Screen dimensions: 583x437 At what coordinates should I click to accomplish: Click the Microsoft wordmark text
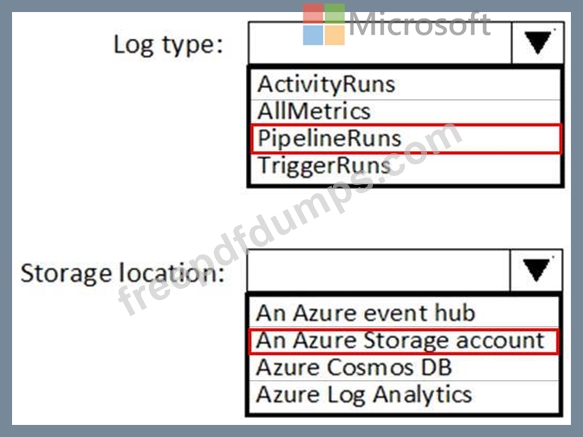coord(420,24)
